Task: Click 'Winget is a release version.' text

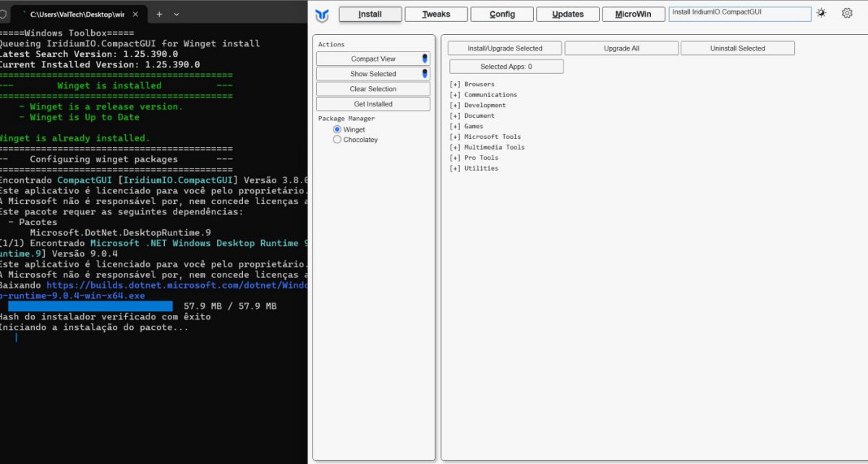Action: tap(106, 106)
